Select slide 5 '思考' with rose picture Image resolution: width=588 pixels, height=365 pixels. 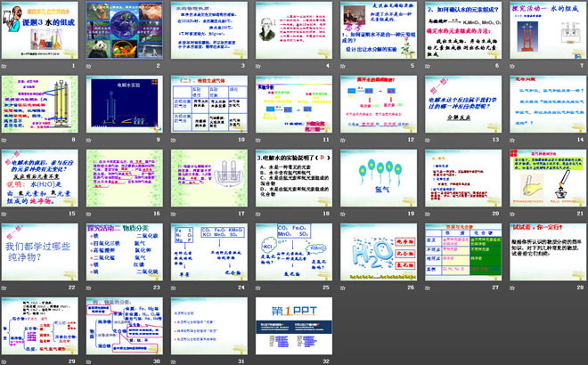click(x=379, y=30)
